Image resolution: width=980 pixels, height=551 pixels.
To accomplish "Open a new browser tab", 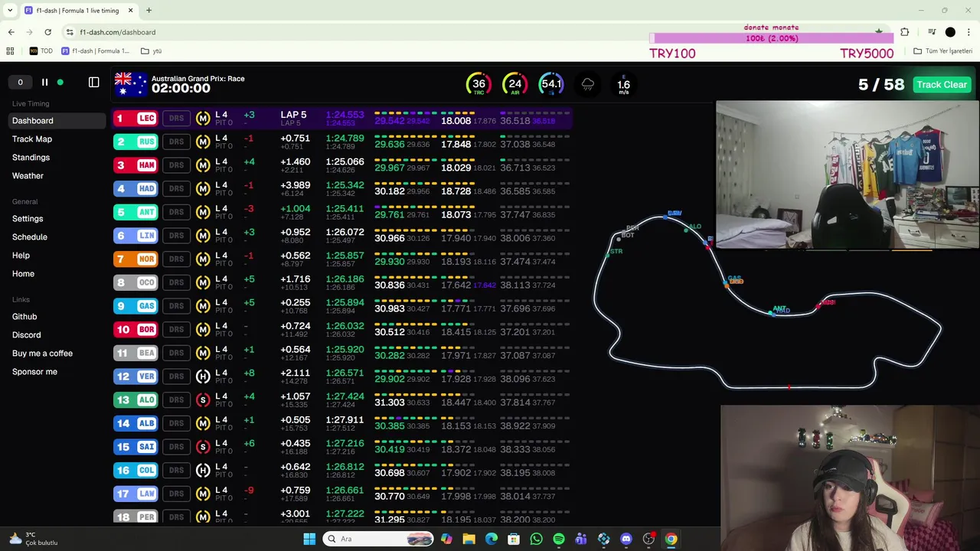I will click(x=149, y=11).
